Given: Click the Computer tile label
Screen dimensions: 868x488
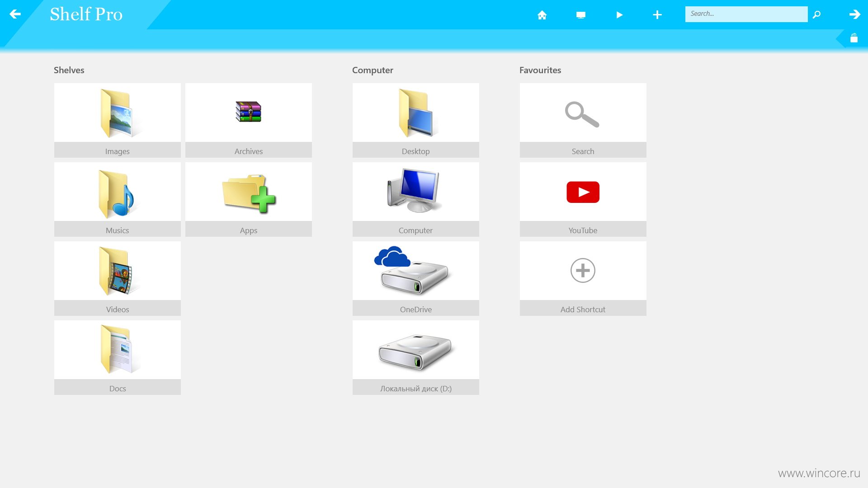Looking at the screenshot, I should (416, 230).
